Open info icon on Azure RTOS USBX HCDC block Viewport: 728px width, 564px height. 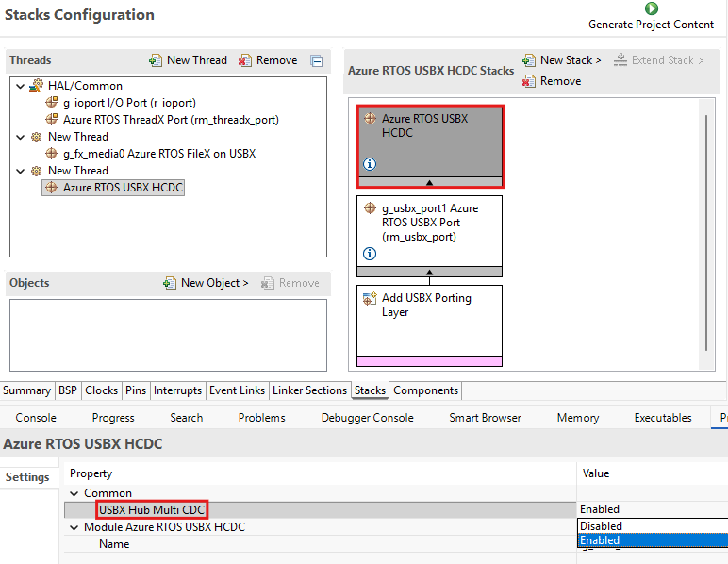[370, 164]
